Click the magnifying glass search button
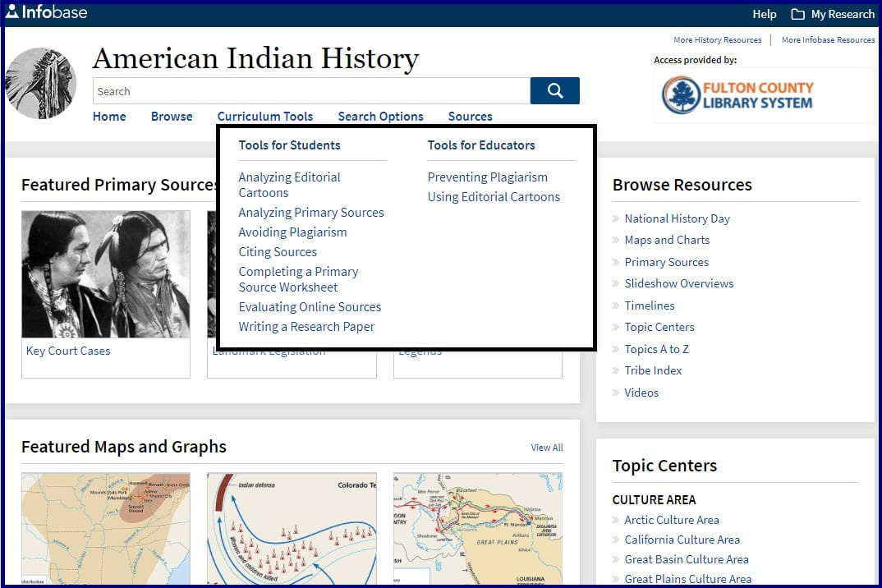 (x=554, y=91)
